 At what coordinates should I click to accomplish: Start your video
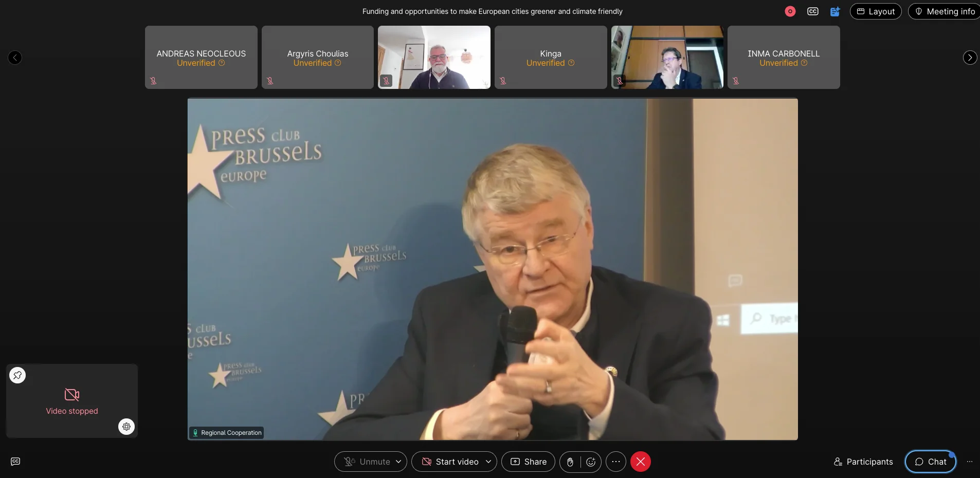pyautogui.click(x=450, y=462)
